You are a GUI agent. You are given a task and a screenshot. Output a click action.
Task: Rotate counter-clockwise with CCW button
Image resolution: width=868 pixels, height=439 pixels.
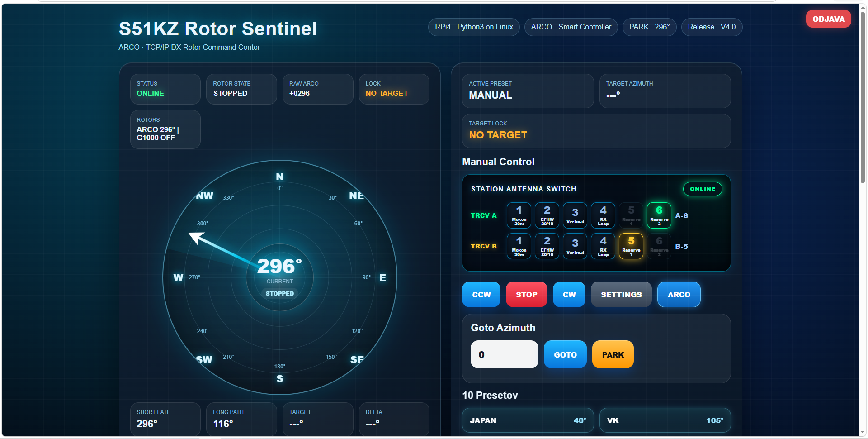coord(481,295)
